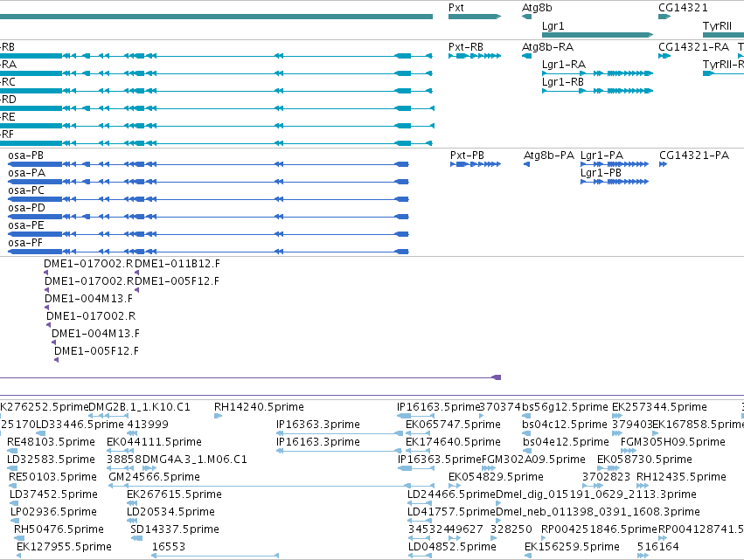Select EST RH12435.5prime
The height and width of the screenshot is (560, 744).
point(681,477)
